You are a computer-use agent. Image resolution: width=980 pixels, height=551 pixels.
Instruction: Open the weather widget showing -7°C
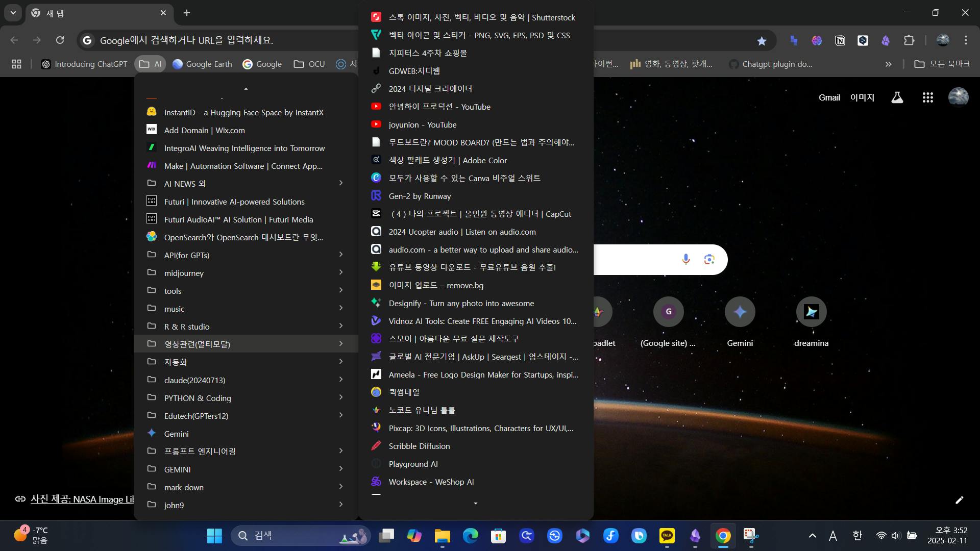32,536
